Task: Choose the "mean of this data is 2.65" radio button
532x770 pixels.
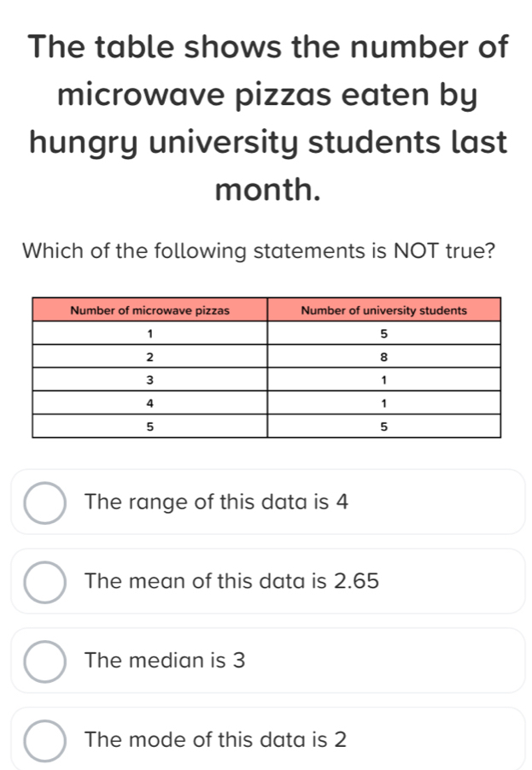Action: pos(44,582)
